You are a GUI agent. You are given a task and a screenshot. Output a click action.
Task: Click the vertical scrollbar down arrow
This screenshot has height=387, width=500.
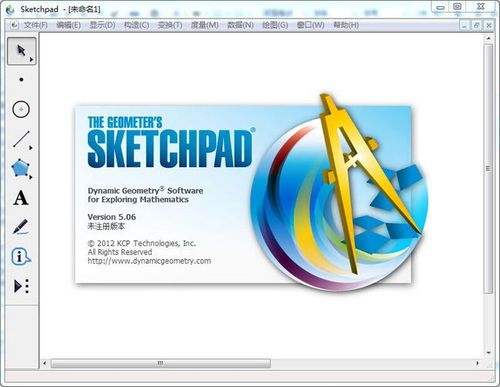488,353
